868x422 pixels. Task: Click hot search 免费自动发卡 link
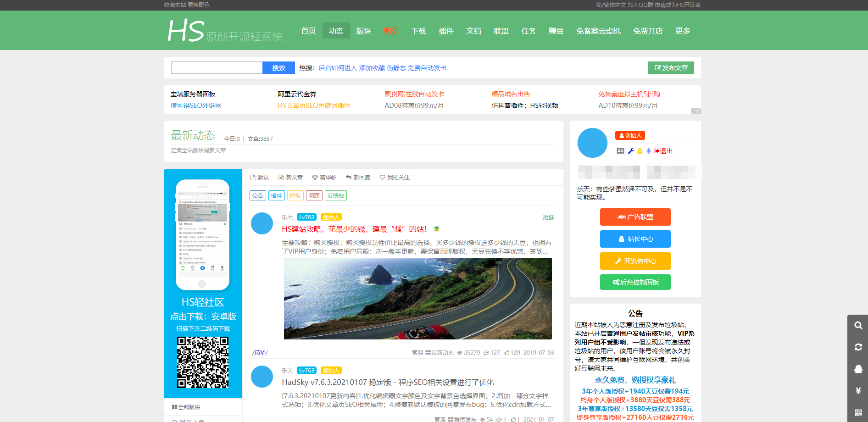(427, 68)
